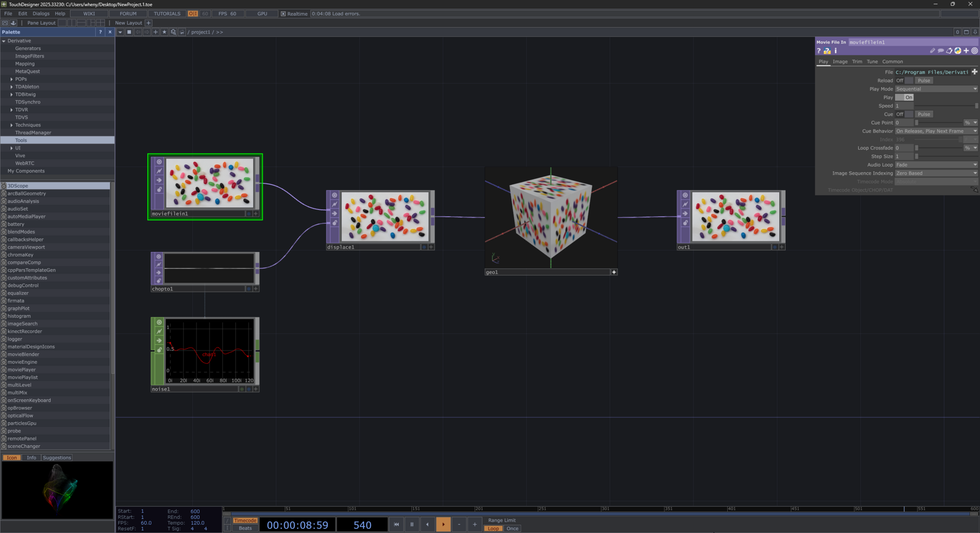Click the Palette help question mark icon

pos(100,32)
